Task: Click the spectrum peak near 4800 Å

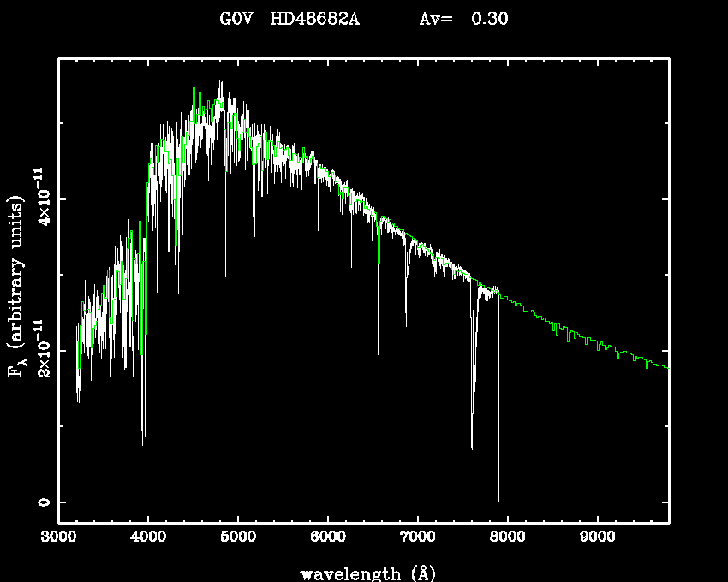Action: pyautogui.click(x=220, y=83)
